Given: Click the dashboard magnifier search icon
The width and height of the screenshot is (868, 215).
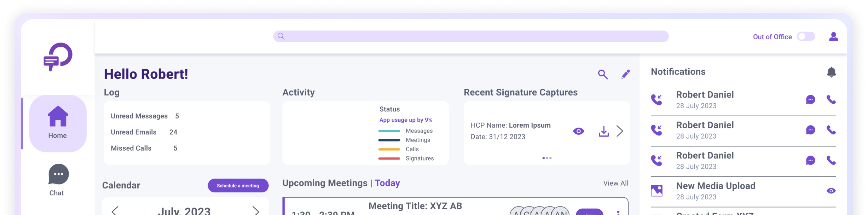Looking at the screenshot, I should tap(603, 74).
